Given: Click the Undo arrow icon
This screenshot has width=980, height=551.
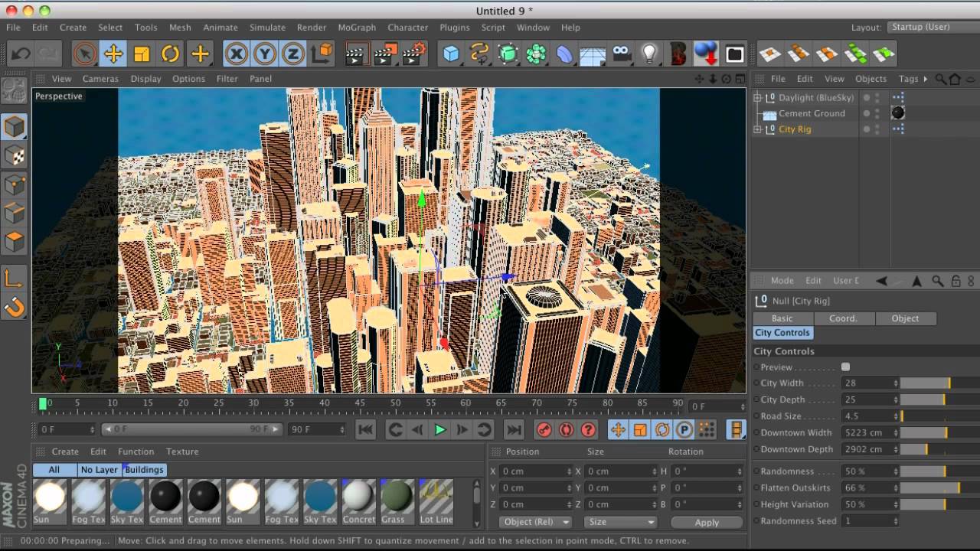Looking at the screenshot, I should tap(21, 54).
